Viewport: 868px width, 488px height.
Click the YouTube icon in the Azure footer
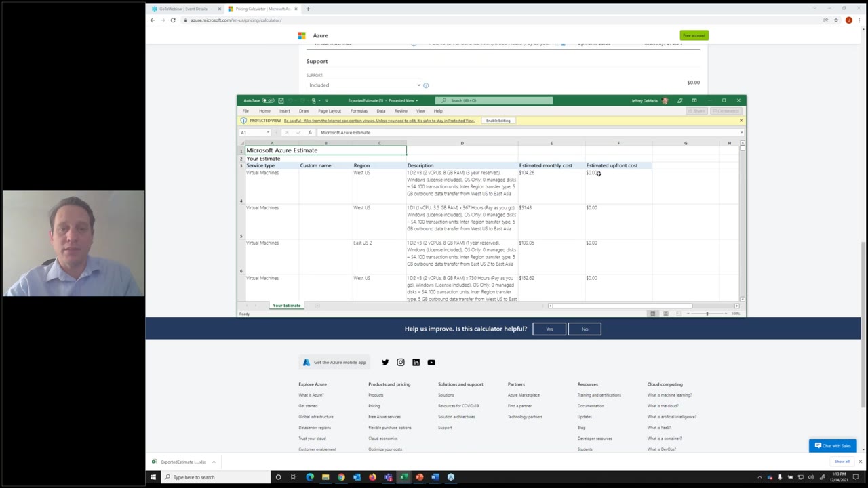click(431, 362)
